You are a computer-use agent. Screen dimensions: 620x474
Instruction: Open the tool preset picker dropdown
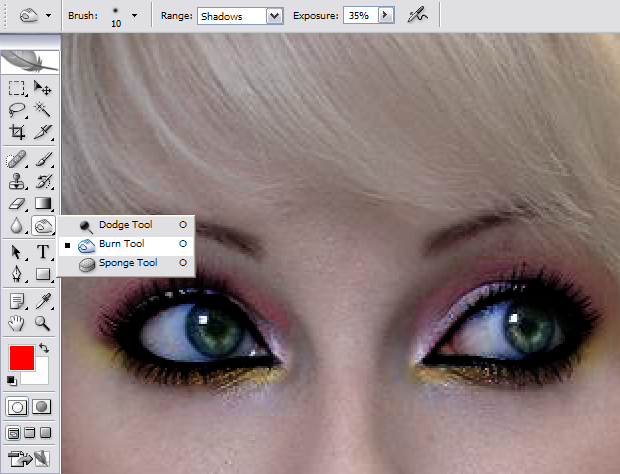pyautogui.click(x=48, y=16)
